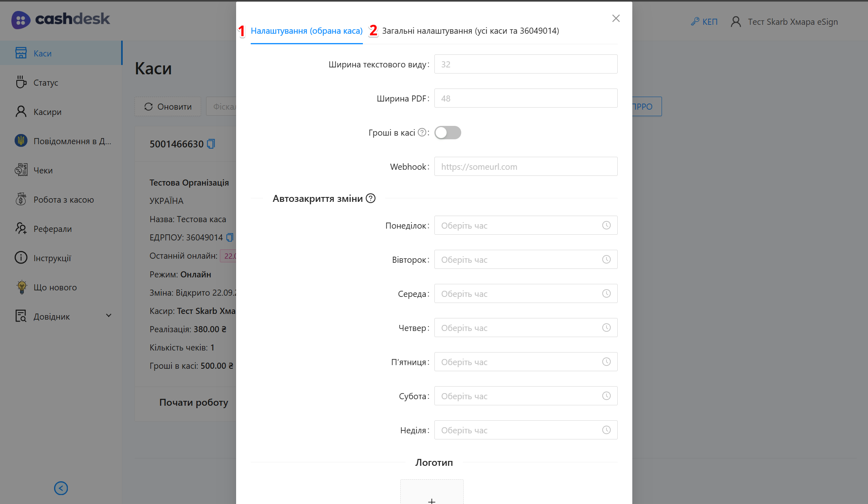Click help icon next to Гроші в касі
The image size is (868, 504).
pos(422,132)
